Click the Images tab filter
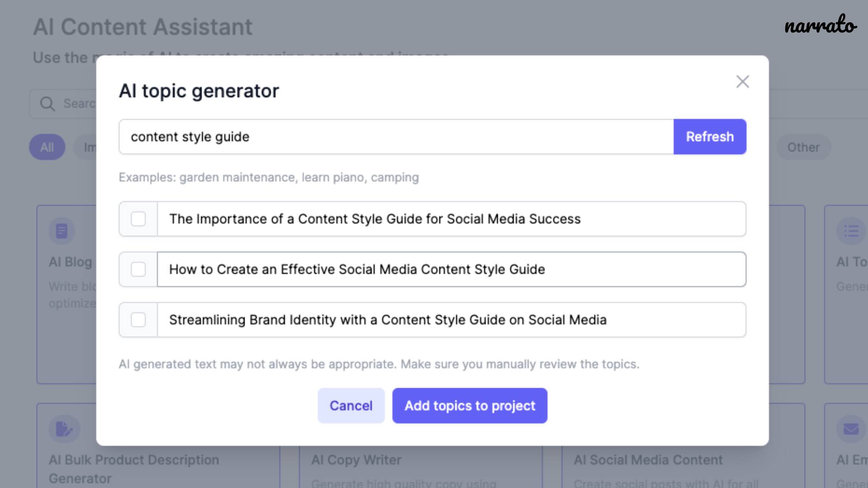The height and width of the screenshot is (488, 868). click(x=91, y=147)
